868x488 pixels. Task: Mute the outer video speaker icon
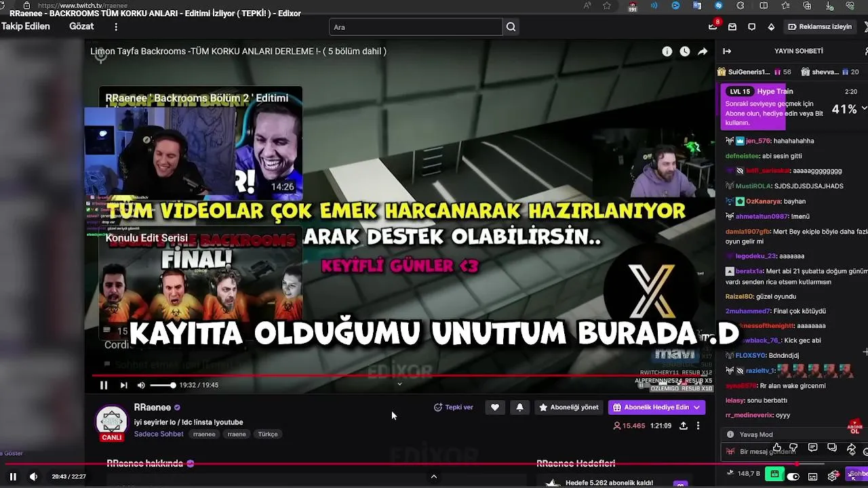coord(33,476)
